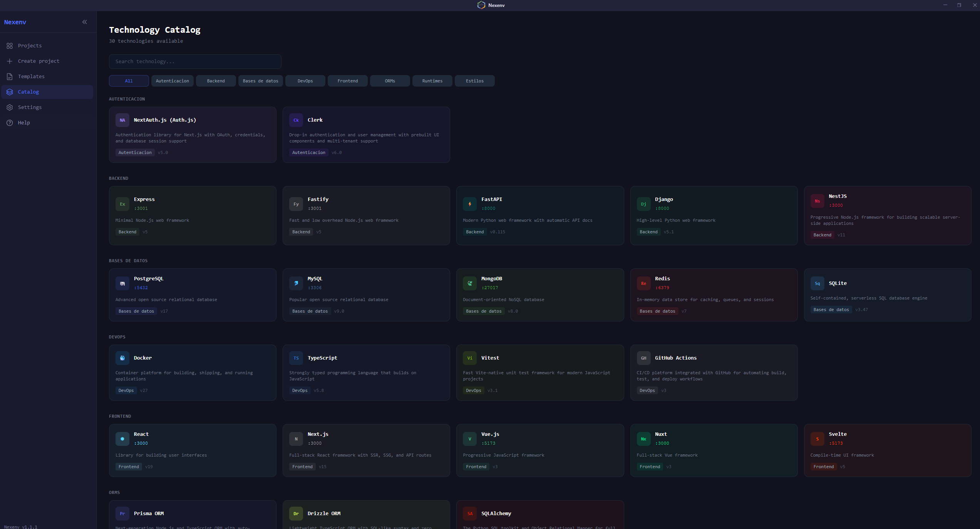Click the Redis Re icon
980x529 pixels.
pos(643,283)
